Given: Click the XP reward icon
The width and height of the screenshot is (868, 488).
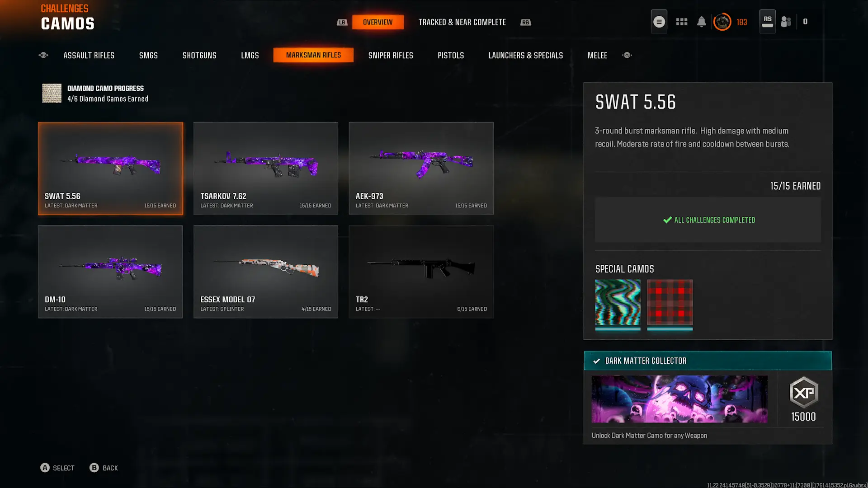Looking at the screenshot, I should tap(803, 392).
